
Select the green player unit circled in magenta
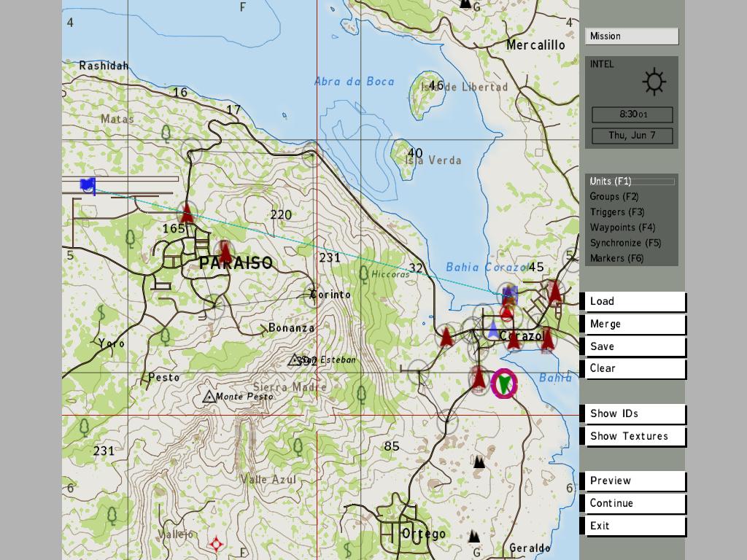coord(504,384)
